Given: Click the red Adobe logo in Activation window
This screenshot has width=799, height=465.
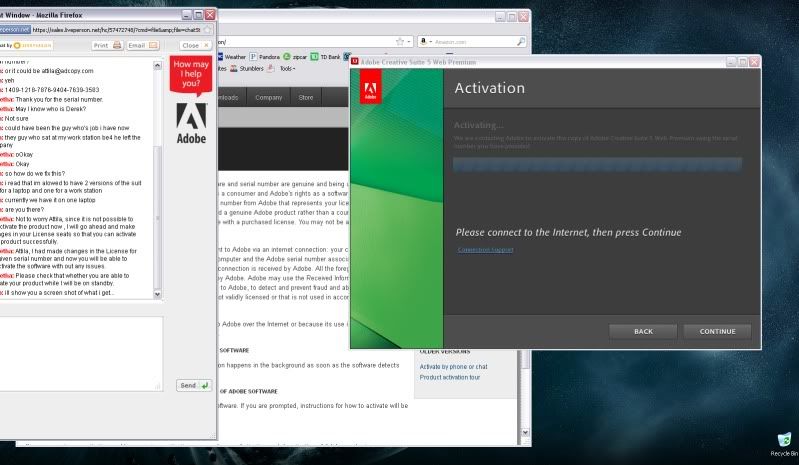Looking at the screenshot, I should (x=370, y=87).
